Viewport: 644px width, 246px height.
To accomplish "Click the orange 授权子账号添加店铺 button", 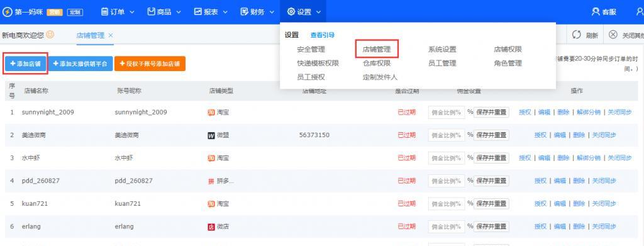I will [150, 64].
